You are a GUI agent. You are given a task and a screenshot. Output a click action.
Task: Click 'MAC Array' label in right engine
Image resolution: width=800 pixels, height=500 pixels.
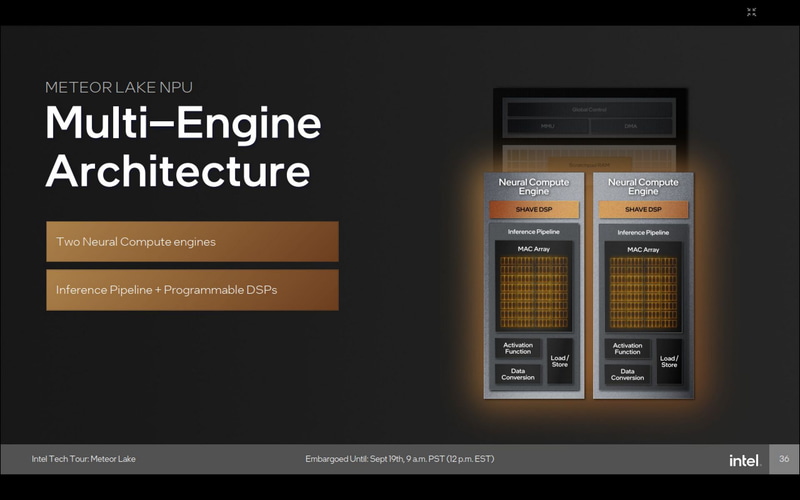coord(643,249)
